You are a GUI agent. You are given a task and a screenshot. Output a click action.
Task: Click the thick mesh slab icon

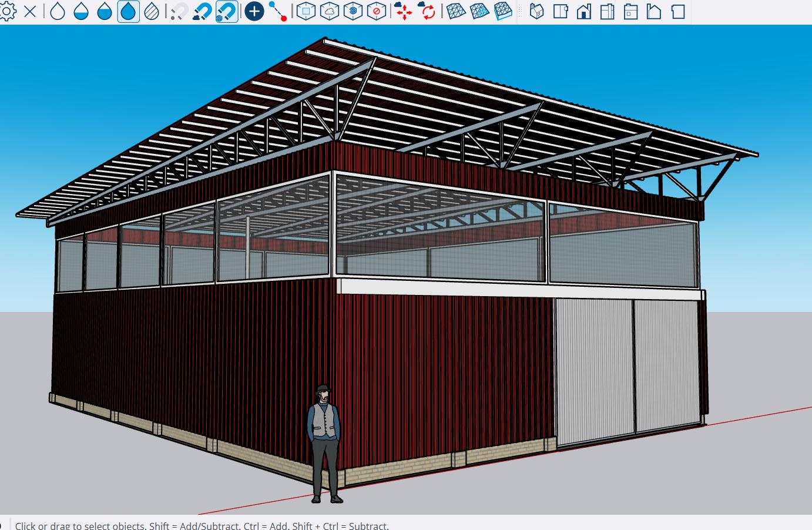pyautogui.click(x=503, y=11)
